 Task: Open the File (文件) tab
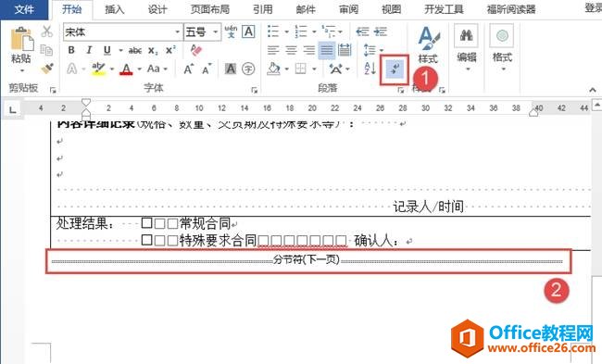click(x=24, y=9)
